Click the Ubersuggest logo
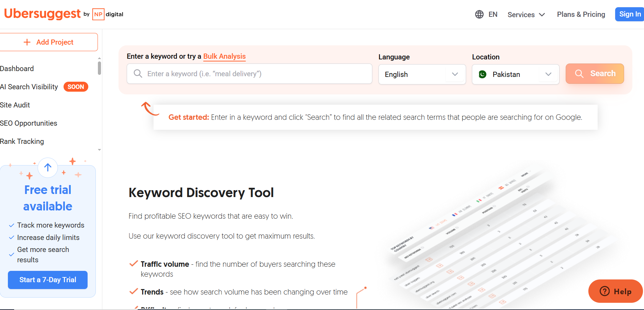The height and width of the screenshot is (310, 644). 42,14
